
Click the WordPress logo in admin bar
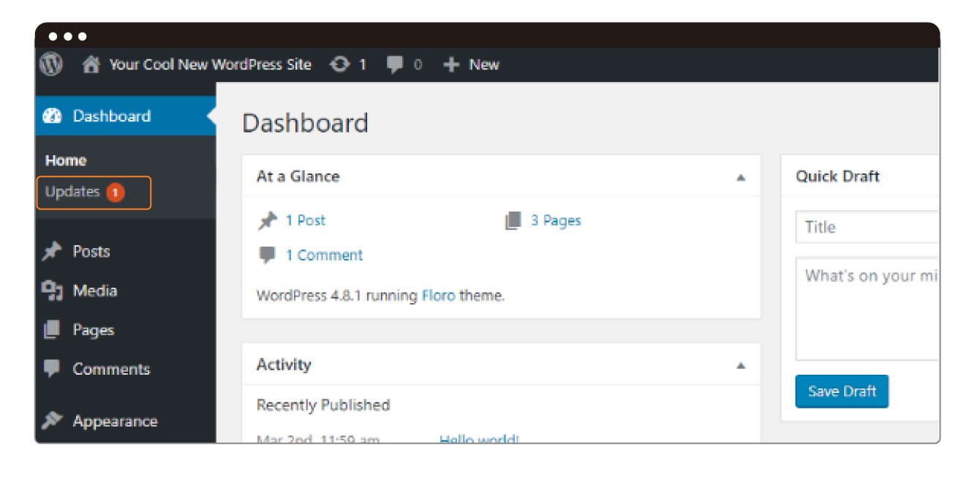click(50, 64)
